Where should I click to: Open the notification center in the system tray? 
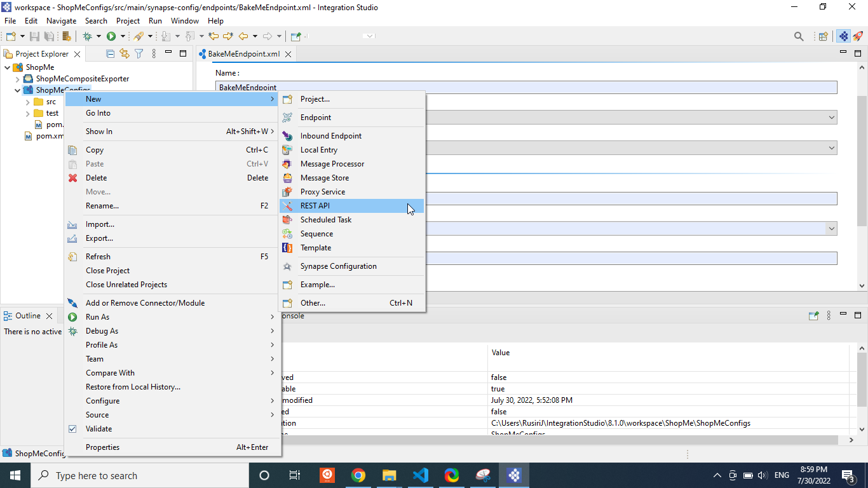[848, 475]
